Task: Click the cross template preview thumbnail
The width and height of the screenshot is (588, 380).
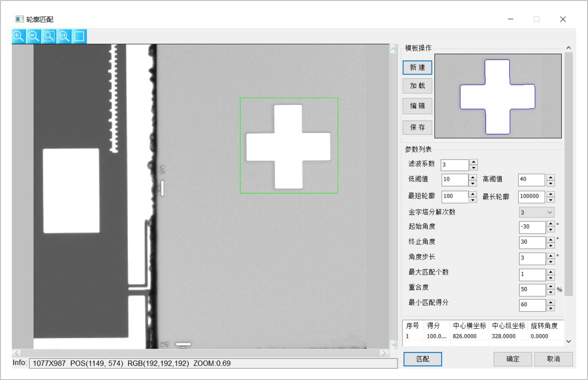Action: pyautogui.click(x=498, y=96)
